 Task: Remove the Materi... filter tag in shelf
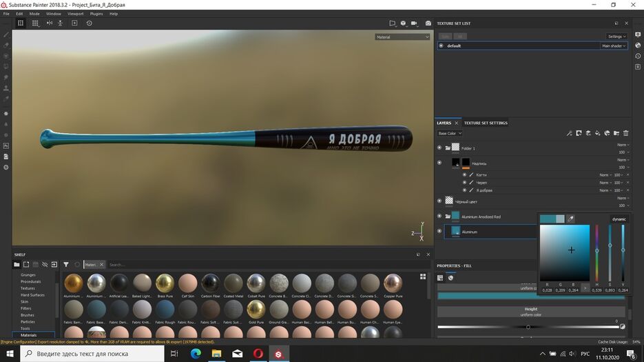101,265
